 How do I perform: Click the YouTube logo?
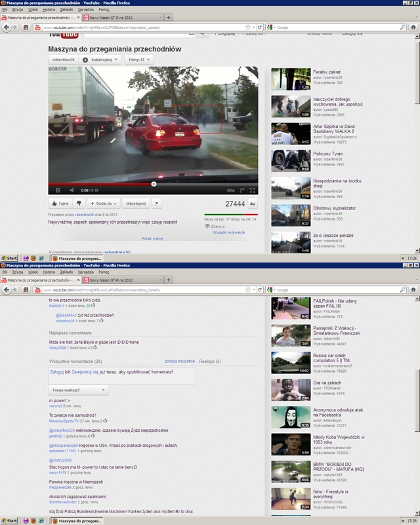60,36
